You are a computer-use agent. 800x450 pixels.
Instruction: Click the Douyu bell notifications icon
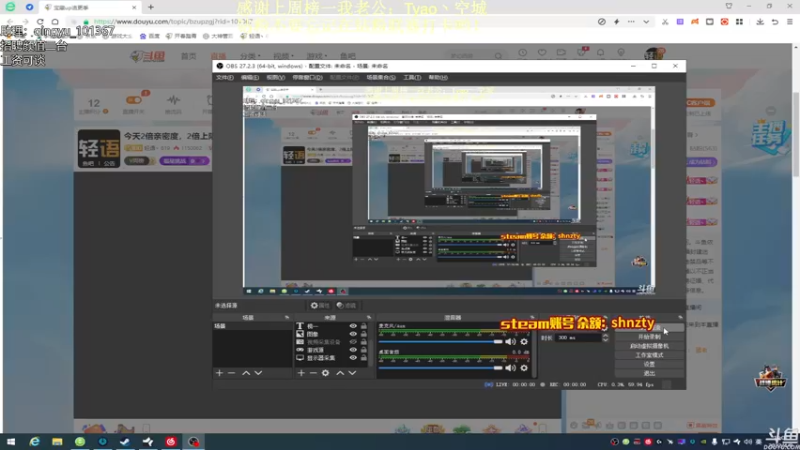[x=601, y=53]
